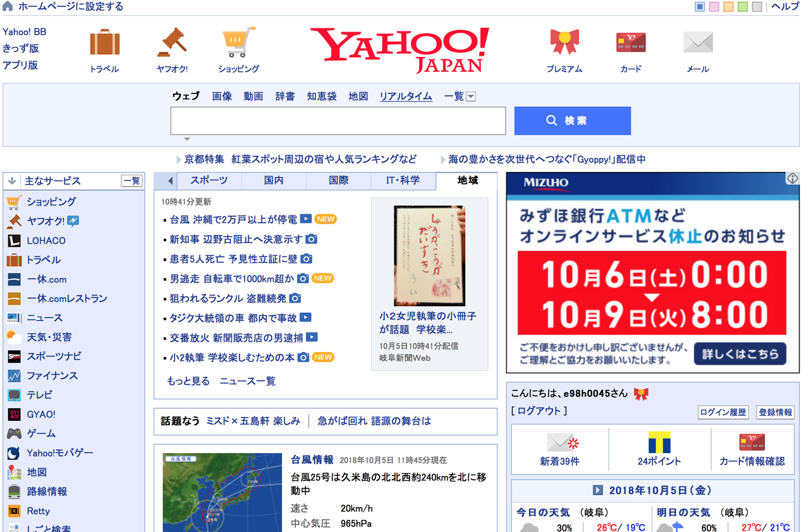Click the 地図 map icon in the services sidebar

click(14, 472)
